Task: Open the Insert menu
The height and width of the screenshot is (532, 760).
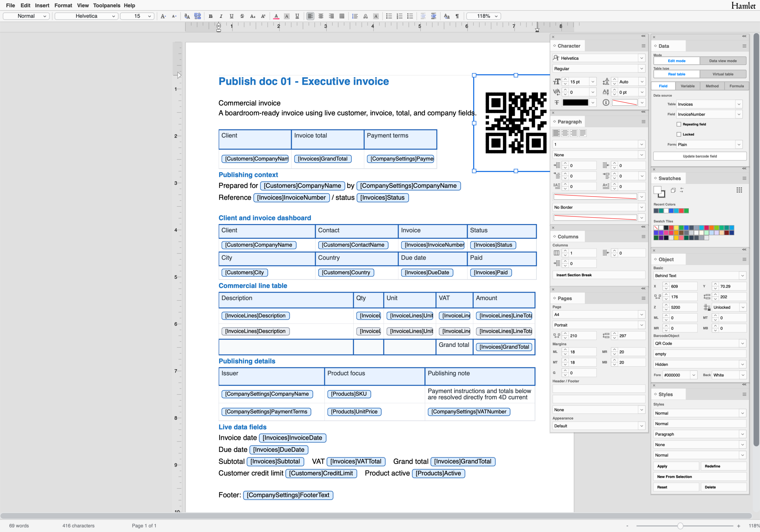Action: pos(42,5)
